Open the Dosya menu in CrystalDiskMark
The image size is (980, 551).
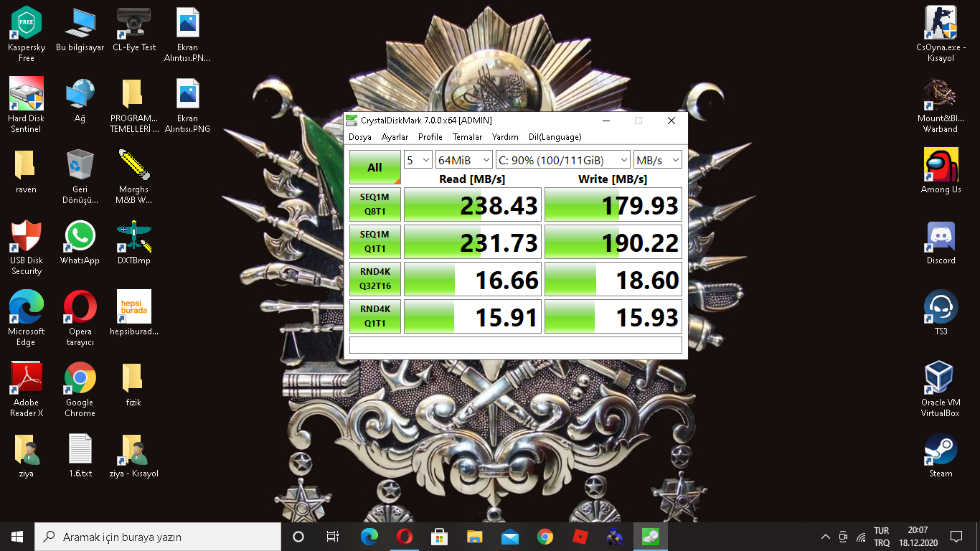tap(360, 137)
